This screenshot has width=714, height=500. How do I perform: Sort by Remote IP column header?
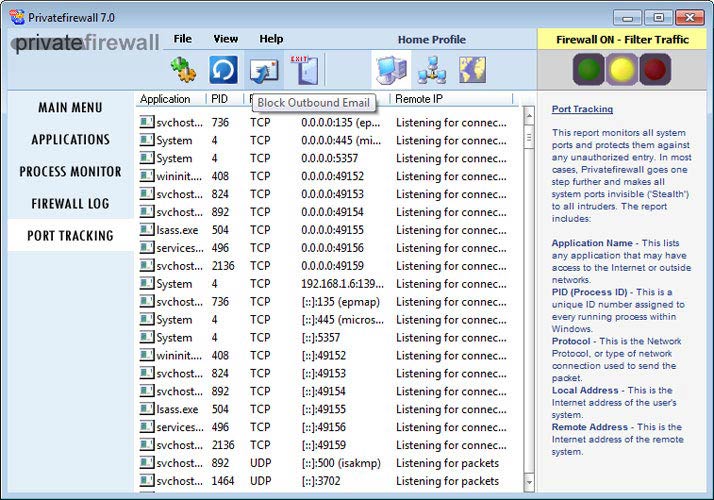click(x=451, y=99)
